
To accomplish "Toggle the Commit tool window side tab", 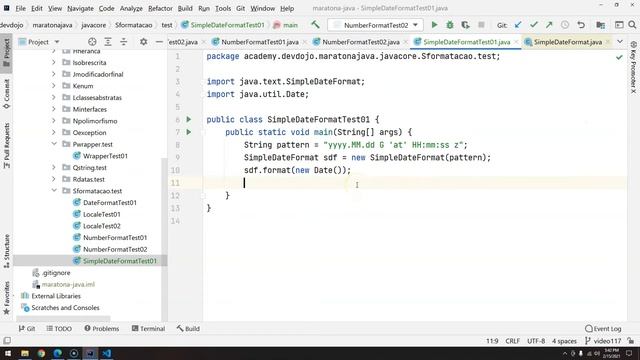I will point(7,94).
